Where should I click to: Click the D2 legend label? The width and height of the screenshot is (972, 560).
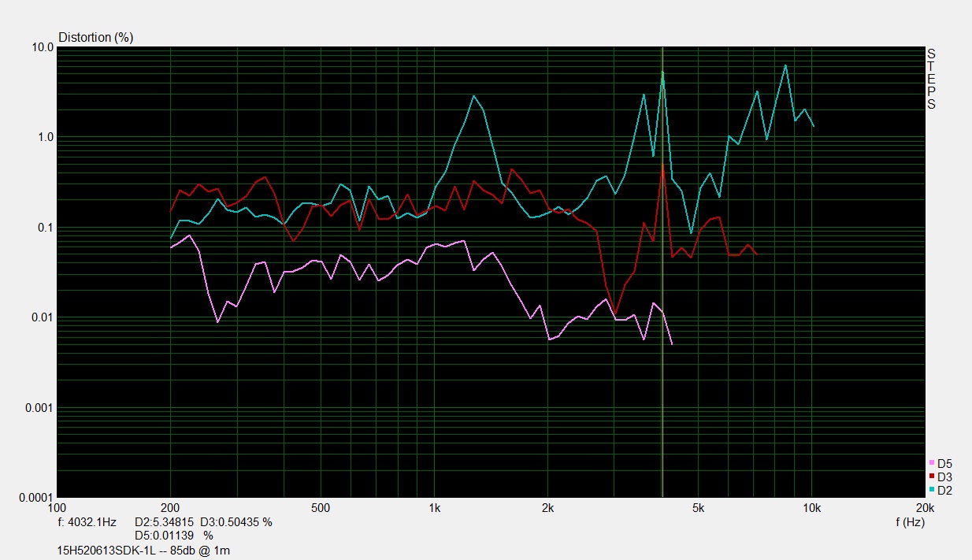[x=944, y=490]
